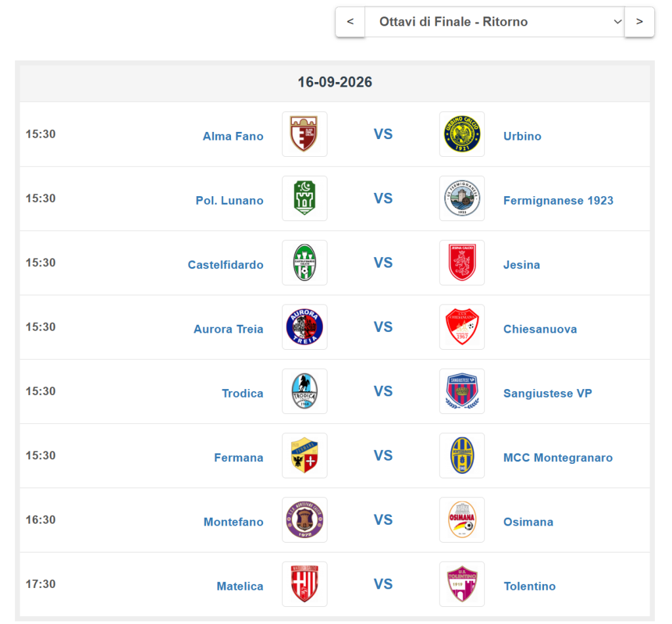Click the Sangiustese VP striped shield
Screen dimensions: 672x624
pyautogui.click(x=461, y=391)
